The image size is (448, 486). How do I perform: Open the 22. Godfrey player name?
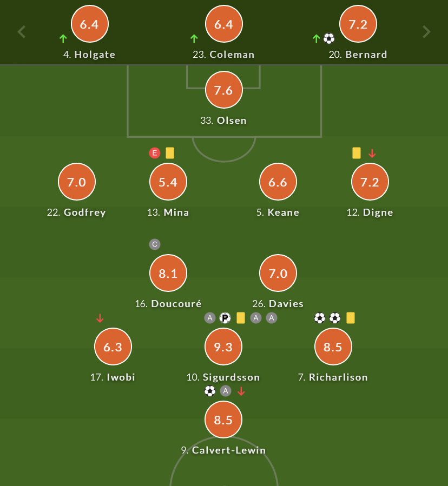coord(76,212)
